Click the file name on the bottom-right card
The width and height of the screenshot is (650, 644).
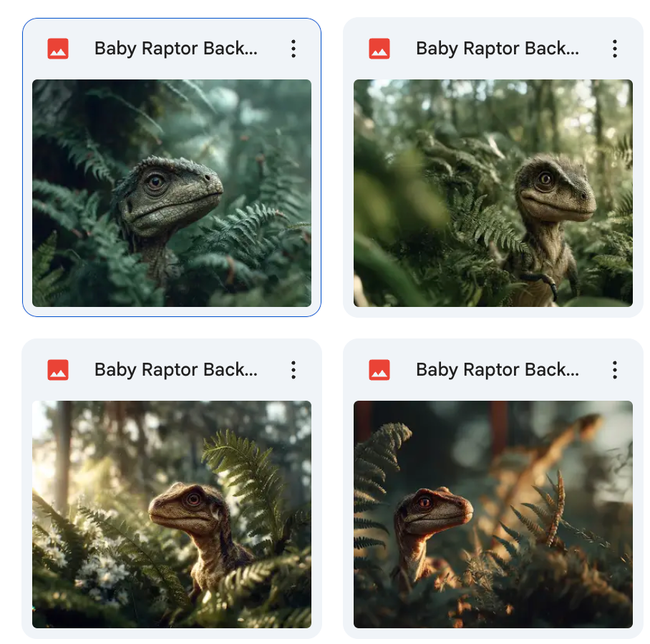(498, 370)
